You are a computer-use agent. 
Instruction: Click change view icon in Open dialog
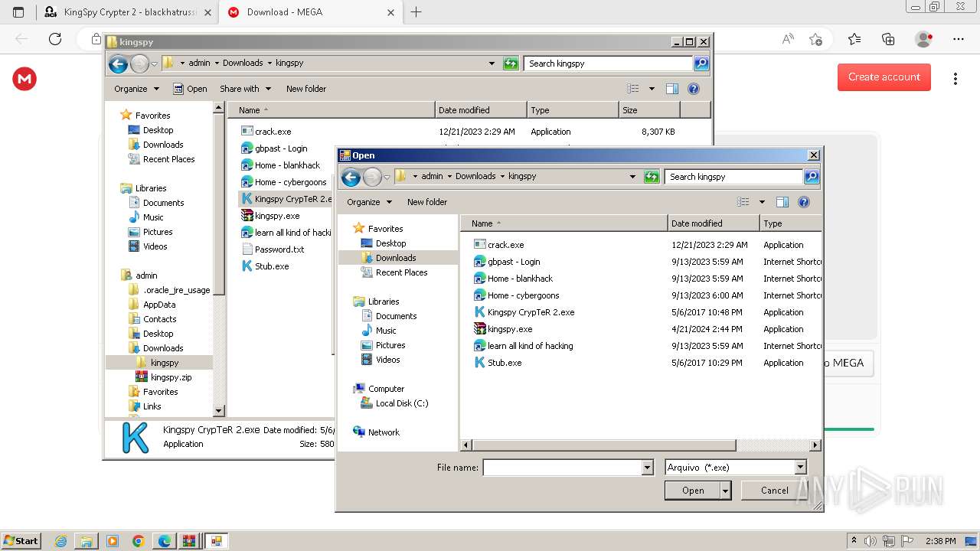pos(743,202)
